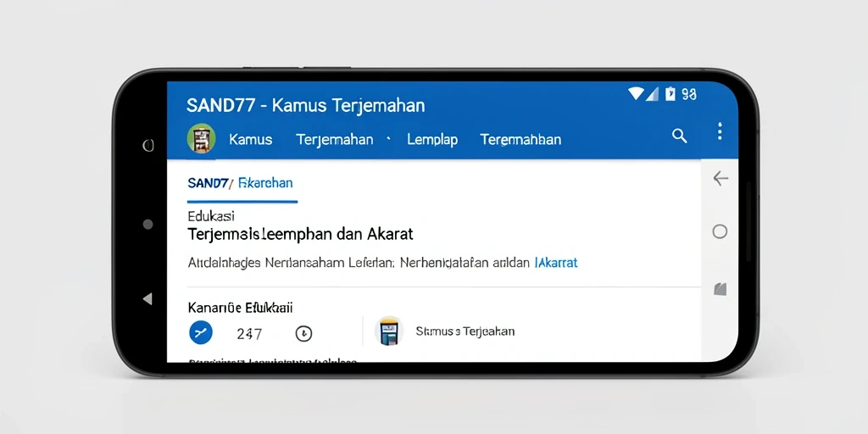868x434 pixels.
Task: Tap the Android back triangle button
Action: click(147, 299)
